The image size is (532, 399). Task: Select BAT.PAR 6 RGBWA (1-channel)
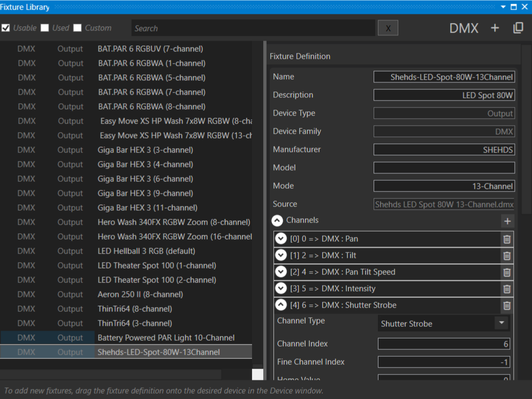click(126, 63)
